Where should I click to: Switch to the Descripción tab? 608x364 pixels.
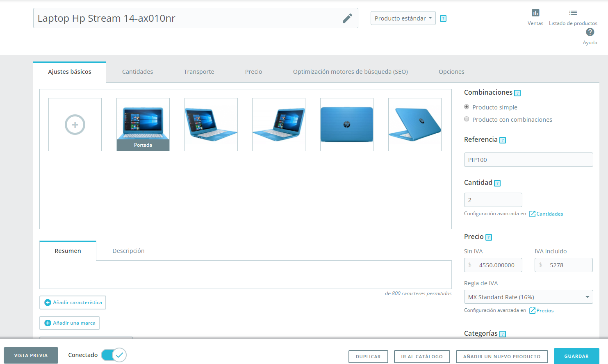point(128,251)
